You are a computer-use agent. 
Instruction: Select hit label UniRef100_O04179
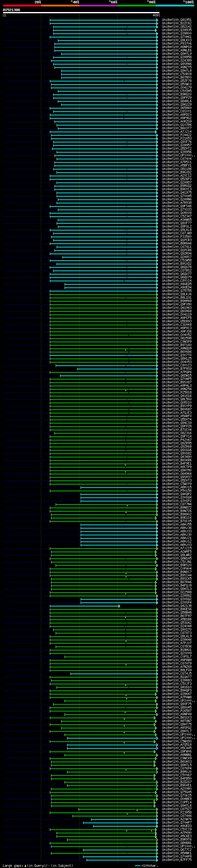pyautogui.click(x=176, y=88)
